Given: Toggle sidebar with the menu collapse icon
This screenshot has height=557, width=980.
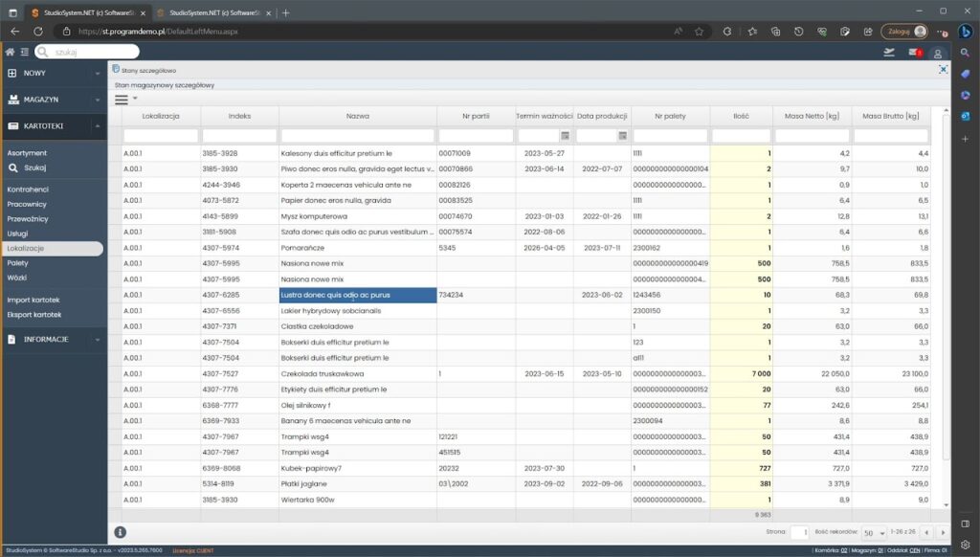Looking at the screenshot, I should [x=24, y=52].
